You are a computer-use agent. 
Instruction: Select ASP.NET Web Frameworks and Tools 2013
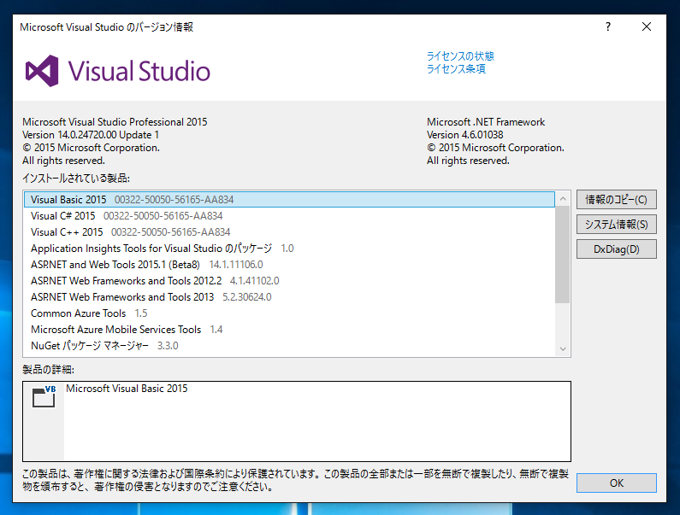289,297
